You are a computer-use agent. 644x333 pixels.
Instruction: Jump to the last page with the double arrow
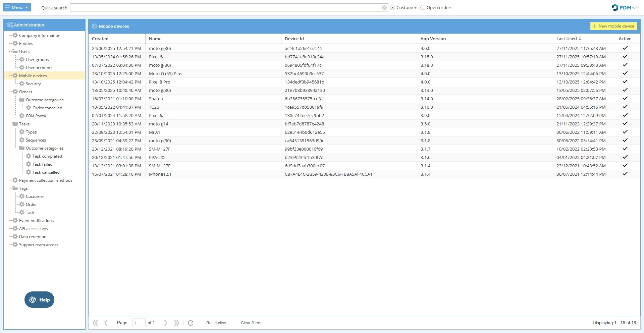click(177, 323)
